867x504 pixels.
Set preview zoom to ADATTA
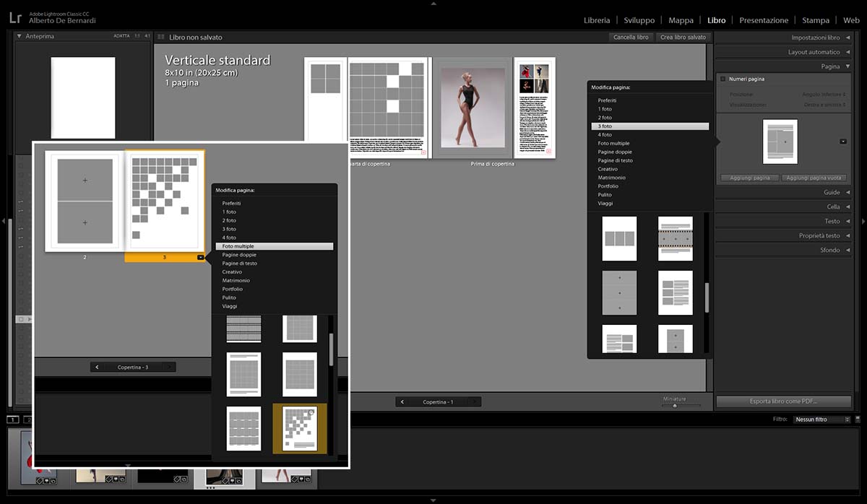coord(121,36)
